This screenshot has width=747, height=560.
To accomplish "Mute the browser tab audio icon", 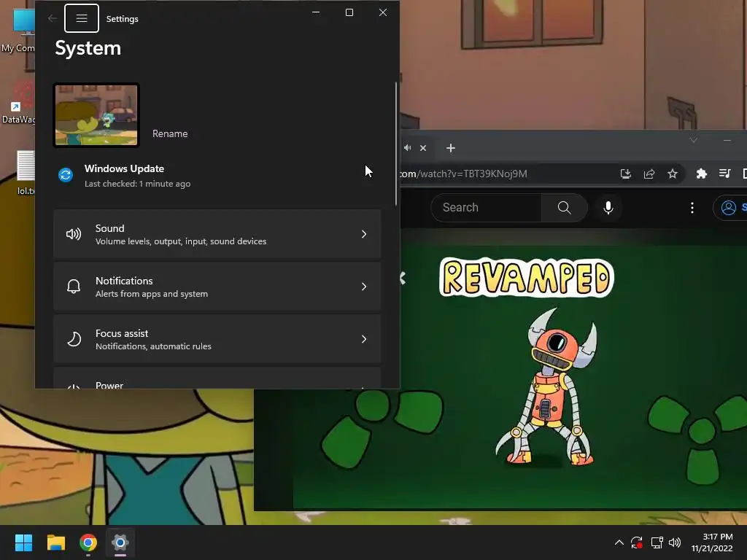I will [x=407, y=148].
